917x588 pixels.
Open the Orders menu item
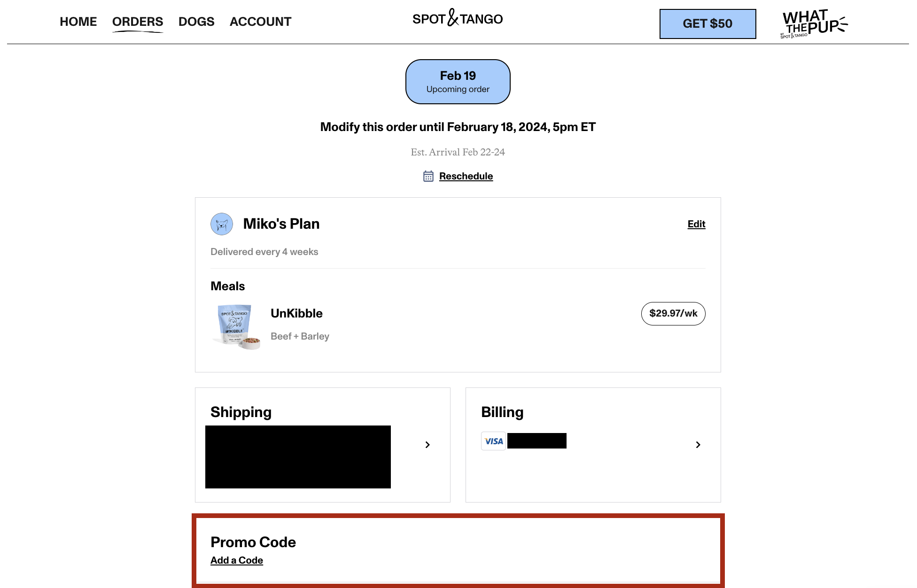138,22
